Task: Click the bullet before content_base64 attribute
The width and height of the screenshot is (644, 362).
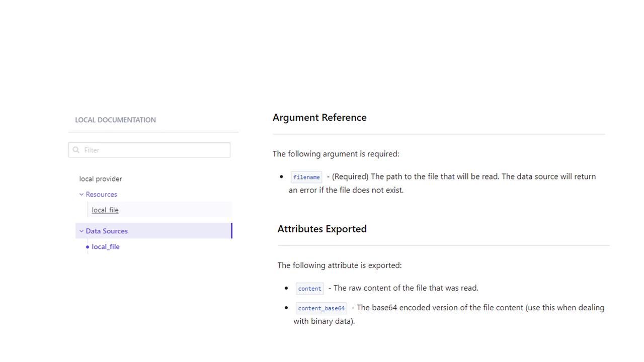Action: pos(286,308)
